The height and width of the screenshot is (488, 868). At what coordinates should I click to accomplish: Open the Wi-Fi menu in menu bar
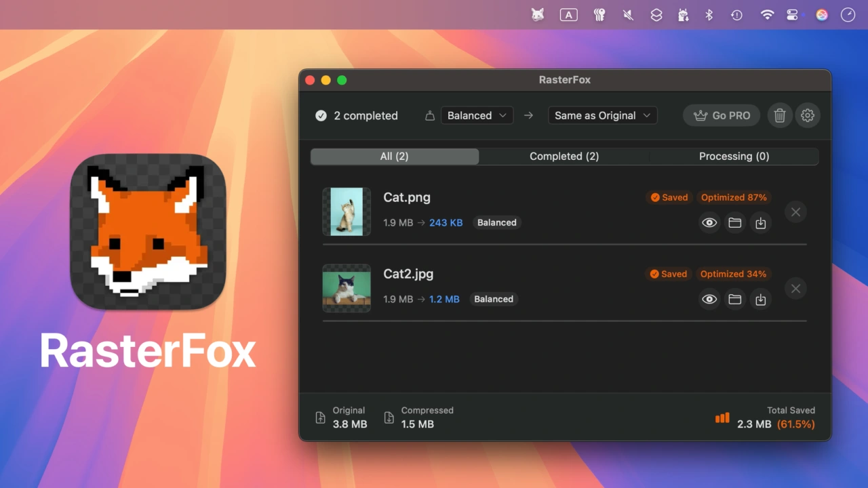(767, 15)
